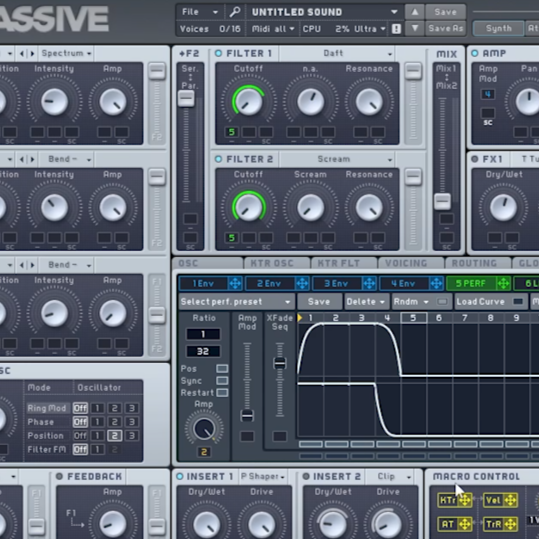Set Position modulation source to oscillator 2
Viewport: 539px width, 539px height.
click(114, 436)
